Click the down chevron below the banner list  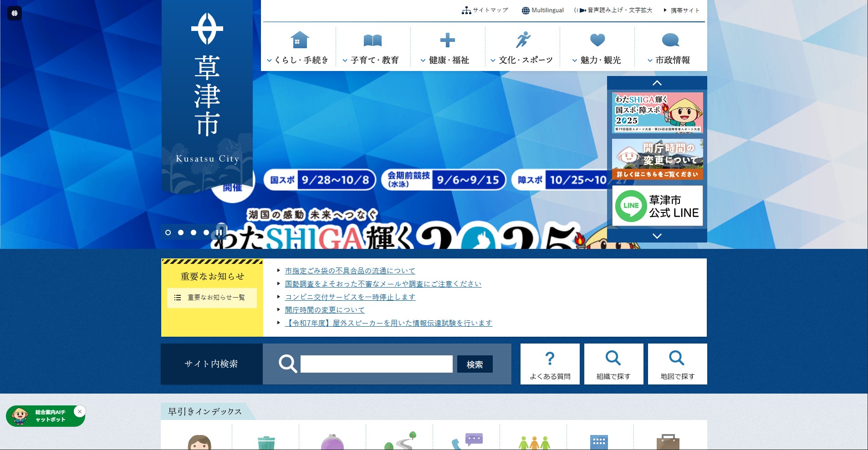click(657, 236)
